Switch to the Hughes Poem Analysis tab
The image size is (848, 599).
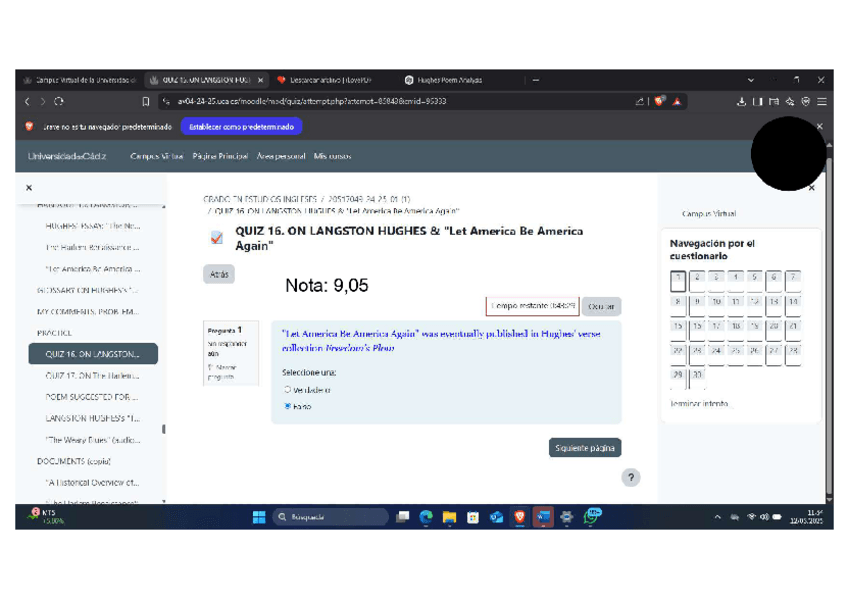click(x=450, y=80)
